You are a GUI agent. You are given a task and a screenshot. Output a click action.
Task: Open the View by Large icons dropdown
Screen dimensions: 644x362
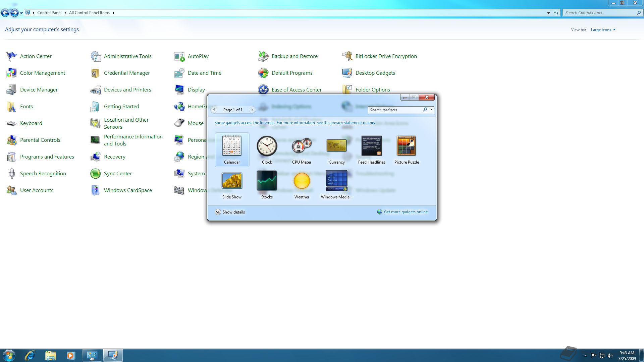click(603, 30)
